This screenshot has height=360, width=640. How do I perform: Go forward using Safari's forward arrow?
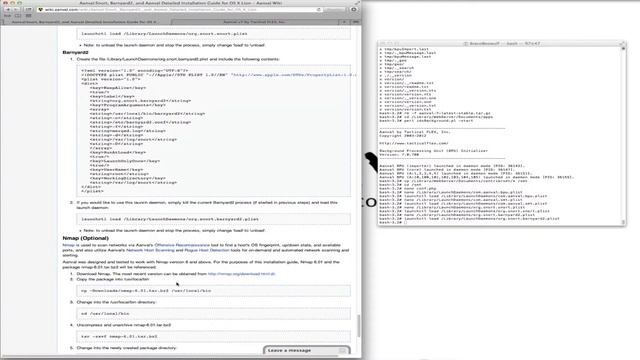pos(16,9)
